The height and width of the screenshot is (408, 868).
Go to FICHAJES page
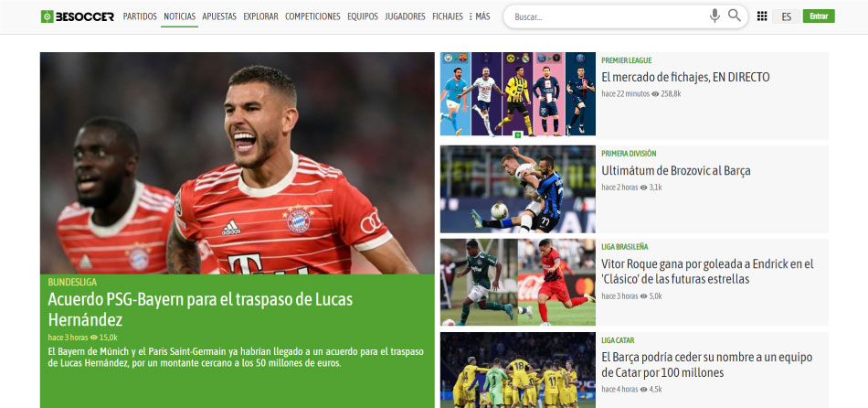tap(448, 16)
